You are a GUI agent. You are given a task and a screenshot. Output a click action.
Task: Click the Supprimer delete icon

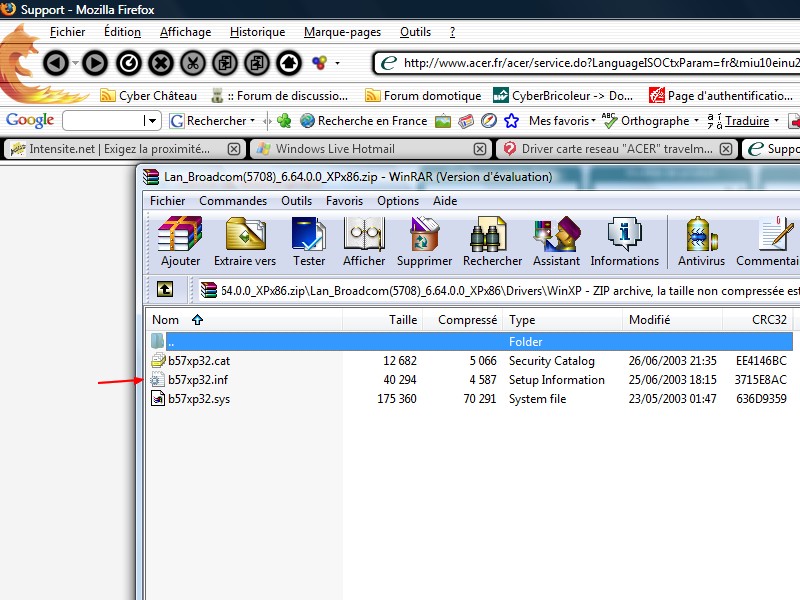[424, 242]
